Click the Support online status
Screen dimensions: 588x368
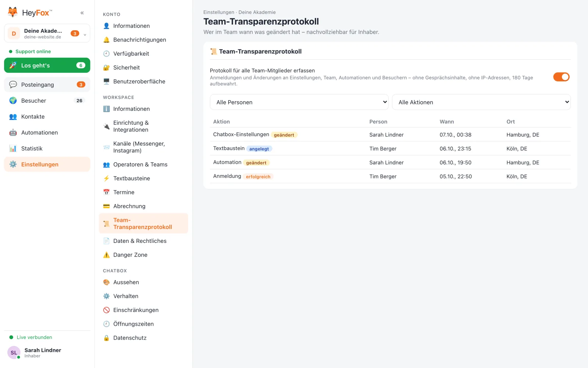(30, 52)
